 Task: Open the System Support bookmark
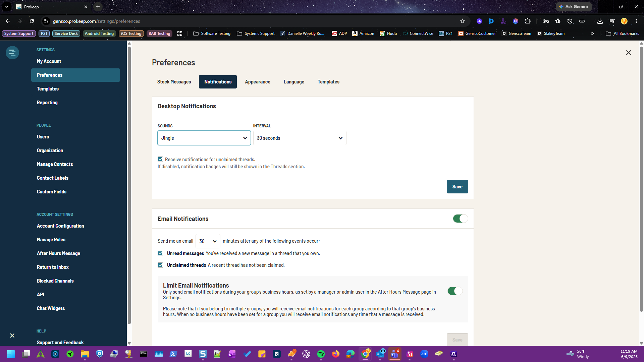pos(19,34)
